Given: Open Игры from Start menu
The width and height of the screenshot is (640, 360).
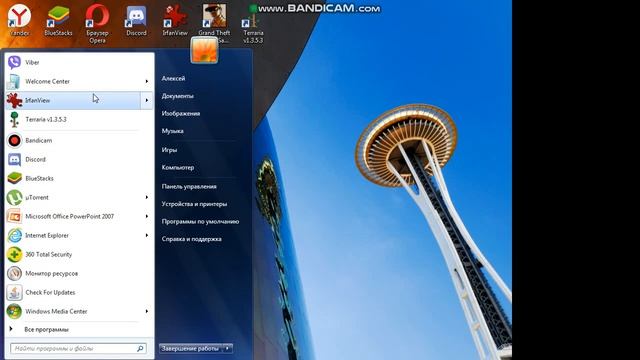Looking at the screenshot, I should tap(169, 150).
